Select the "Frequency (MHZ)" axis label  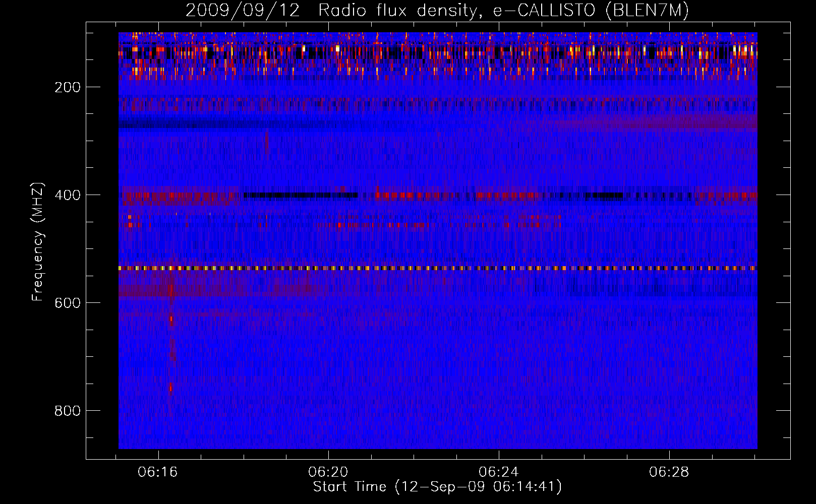(38, 242)
